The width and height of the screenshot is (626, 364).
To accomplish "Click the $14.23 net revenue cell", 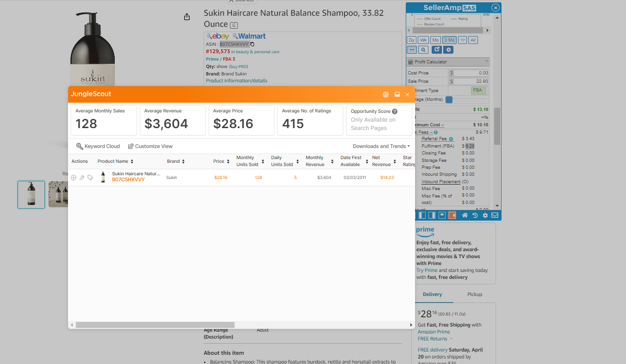I will tap(387, 178).
